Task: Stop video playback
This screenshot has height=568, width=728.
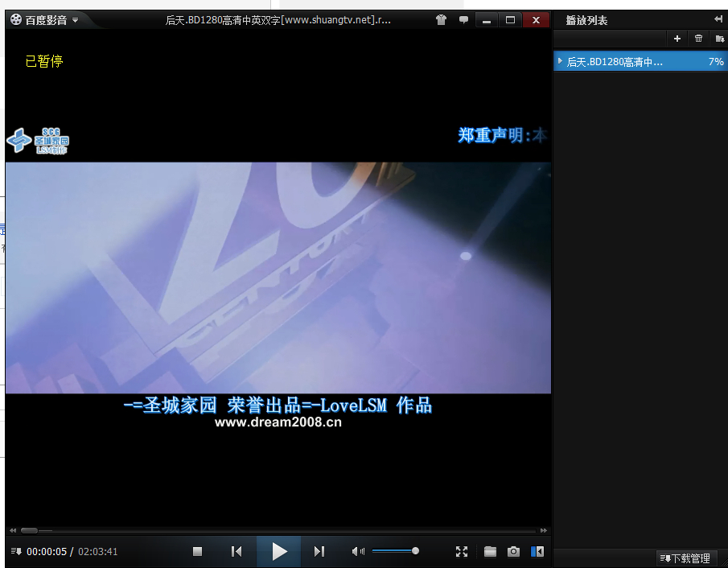Action: click(197, 551)
